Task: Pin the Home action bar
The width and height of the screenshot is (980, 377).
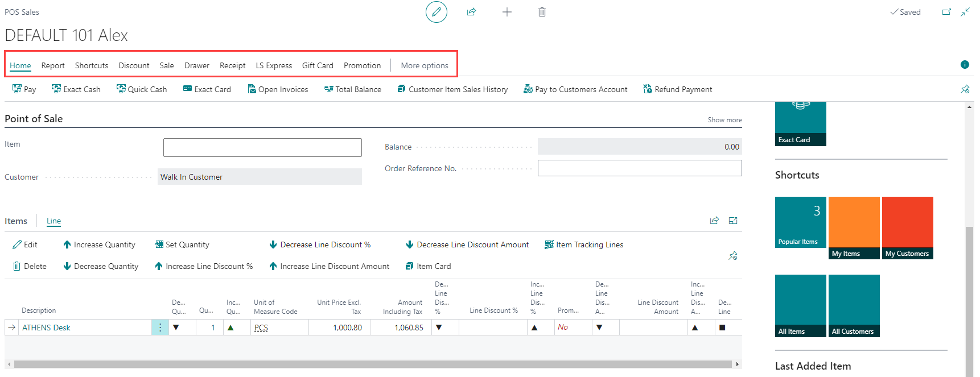Action: (x=965, y=89)
